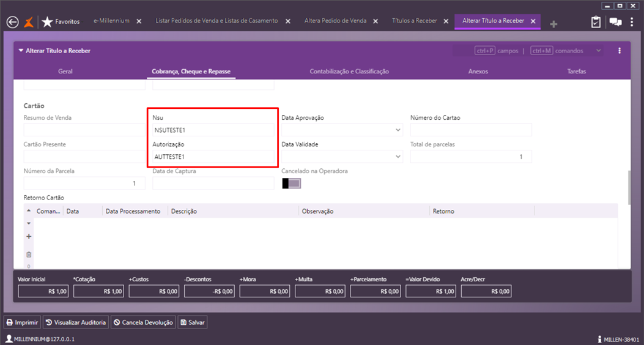644x345 pixels.
Task: Click the Autorização input field
Action: [x=213, y=157]
